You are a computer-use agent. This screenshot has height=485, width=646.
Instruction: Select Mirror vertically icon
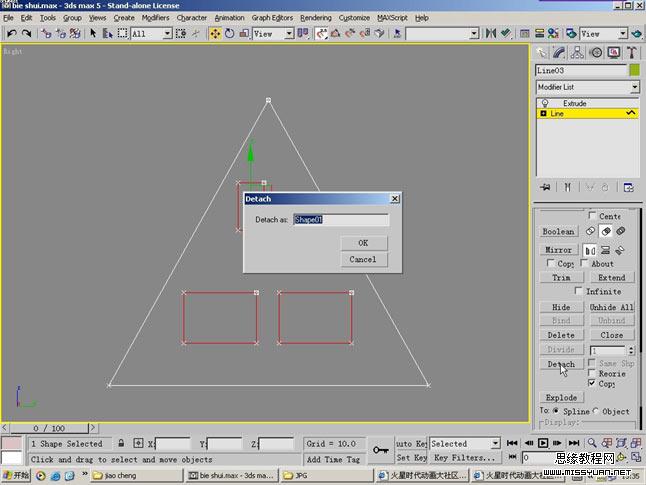point(605,250)
